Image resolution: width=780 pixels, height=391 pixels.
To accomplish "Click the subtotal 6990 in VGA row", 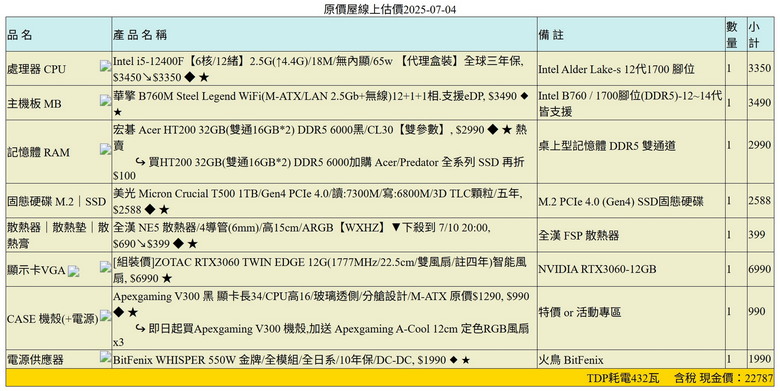I will (760, 269).
